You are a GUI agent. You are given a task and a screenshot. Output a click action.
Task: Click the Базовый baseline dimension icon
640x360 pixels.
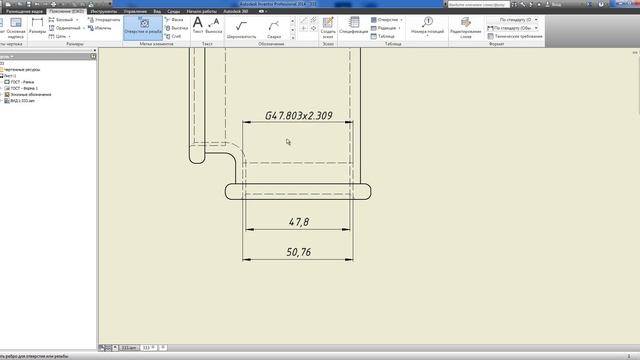(x=51, y=20)
